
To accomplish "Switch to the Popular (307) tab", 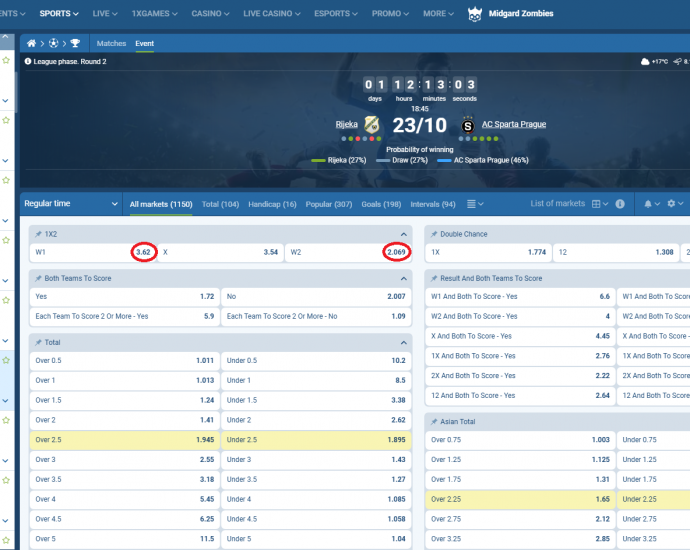I will click(x=329, y=204).
